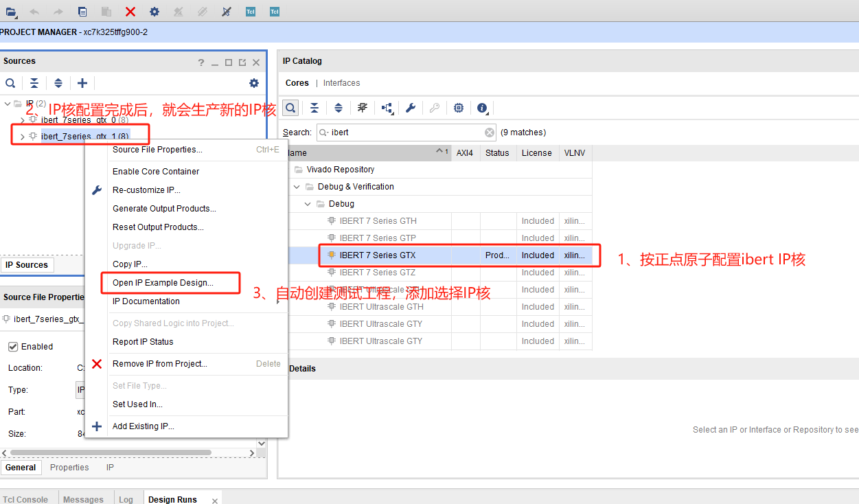Click the red X cancel toolbar icon
The image size is (859, 504).
point(130,12)
